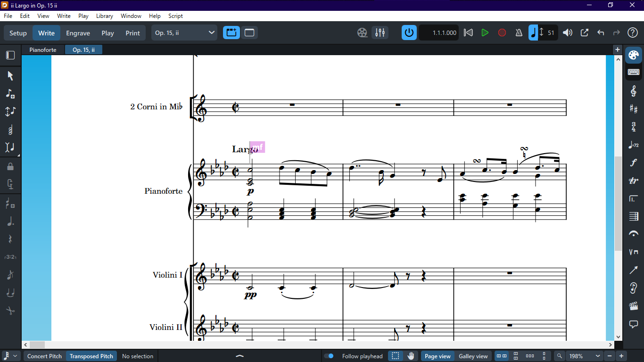The image size is (644, 362).
Task: Open the Mixer window
Action: coord(380,33)
